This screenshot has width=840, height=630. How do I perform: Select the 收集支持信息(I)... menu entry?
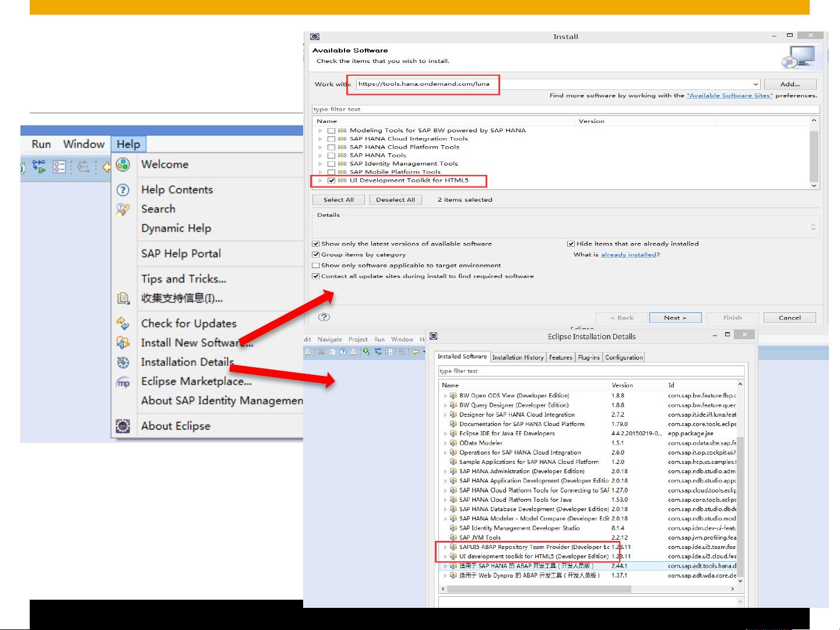coord(182,298)
